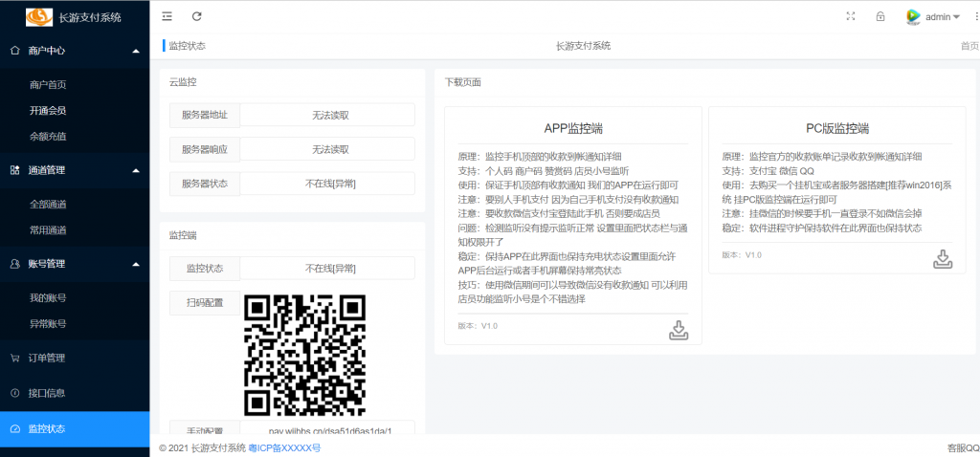Image resolution: width=980 pixels, height=457 pixels.
Task: Collapse the 通道管理 menu arrow
Action: 136,170
